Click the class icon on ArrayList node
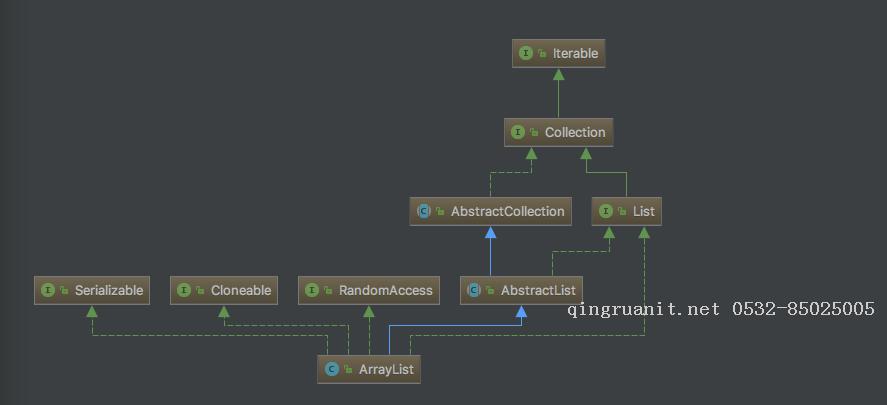 pyautogui.click(x=331, y=370)
